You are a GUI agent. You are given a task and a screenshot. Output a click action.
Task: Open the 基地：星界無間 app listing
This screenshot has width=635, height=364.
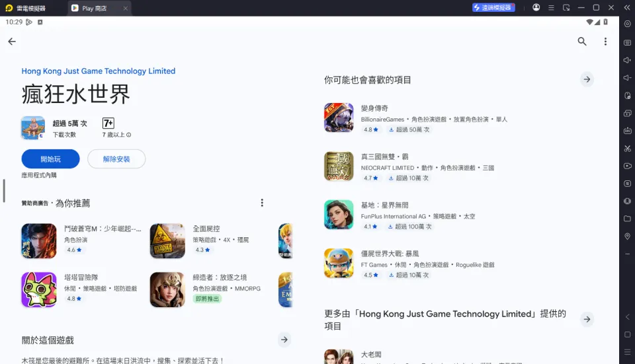click(x=459, y=215)
